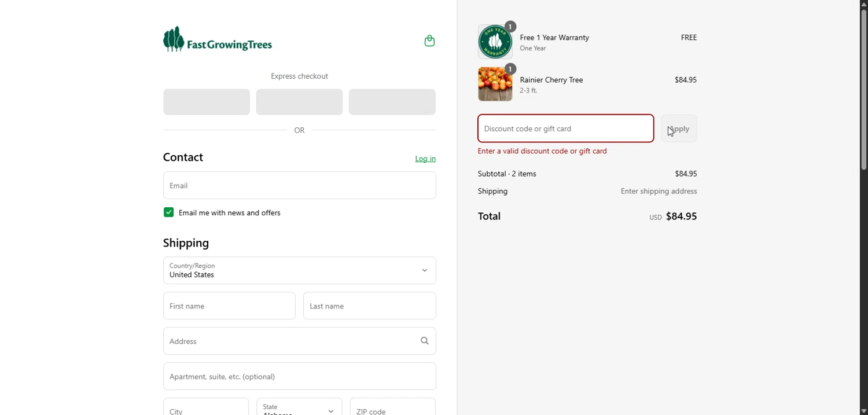Focus the Address input field

coord(300,341)
